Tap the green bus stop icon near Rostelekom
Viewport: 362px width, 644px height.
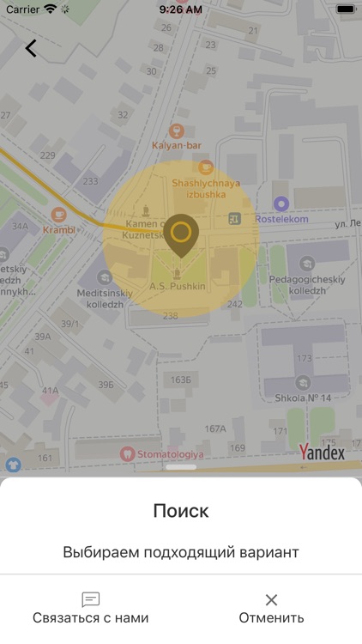(234, 219)
